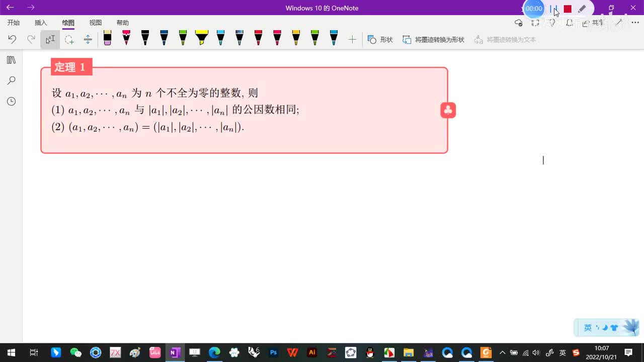Image resolution: width=644 pixels, height=362 pixels.
Task: Open the Shapes (形状) tool
Action: tap(380, 39)
